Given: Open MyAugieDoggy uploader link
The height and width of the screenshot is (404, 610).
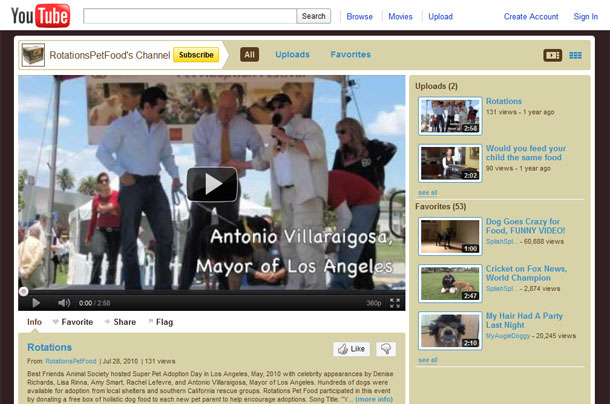Looking at the screenshot, I should point(508,336).
